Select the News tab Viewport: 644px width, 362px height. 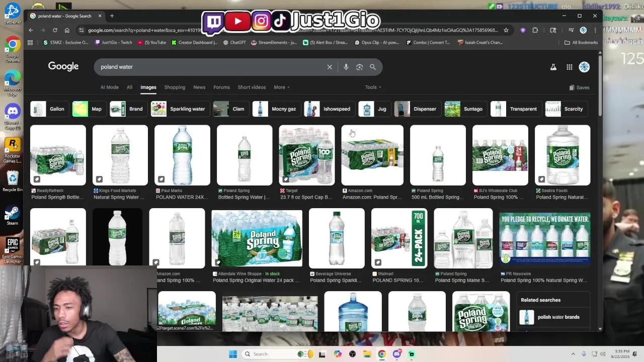pos(199,87)
